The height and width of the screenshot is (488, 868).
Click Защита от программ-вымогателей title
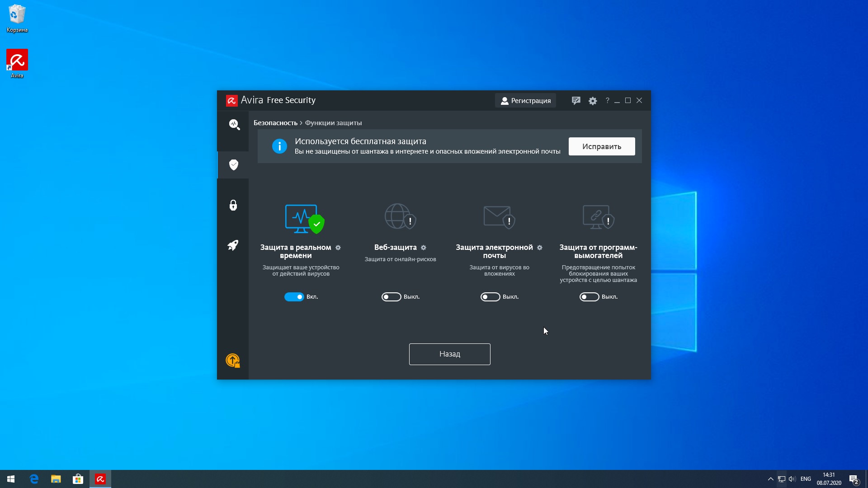click(598, 251)
